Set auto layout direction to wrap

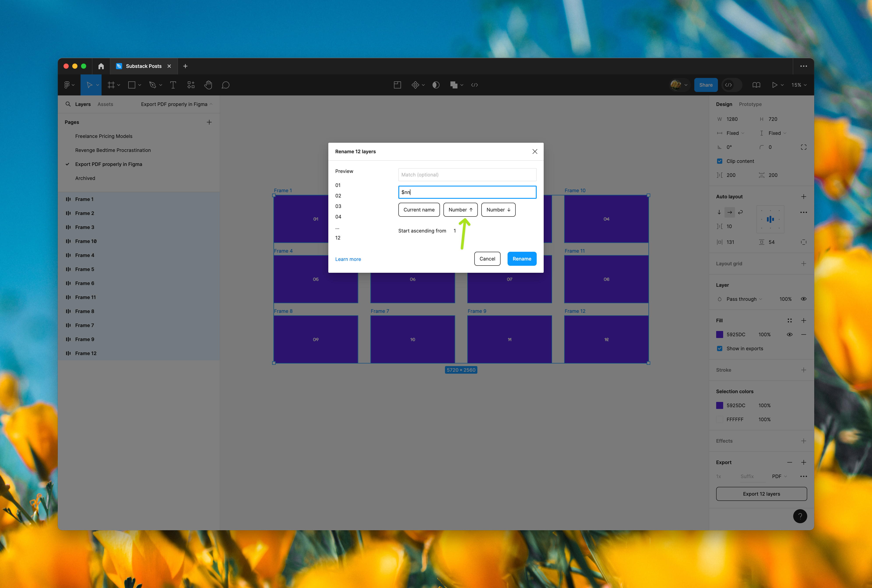pyautogui.click(x=740, y=212)
